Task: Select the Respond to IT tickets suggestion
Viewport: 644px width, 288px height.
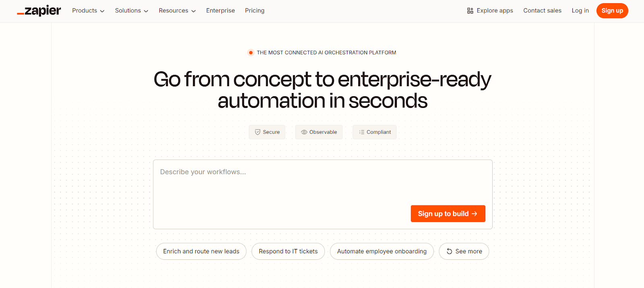Action: [288, 251]
